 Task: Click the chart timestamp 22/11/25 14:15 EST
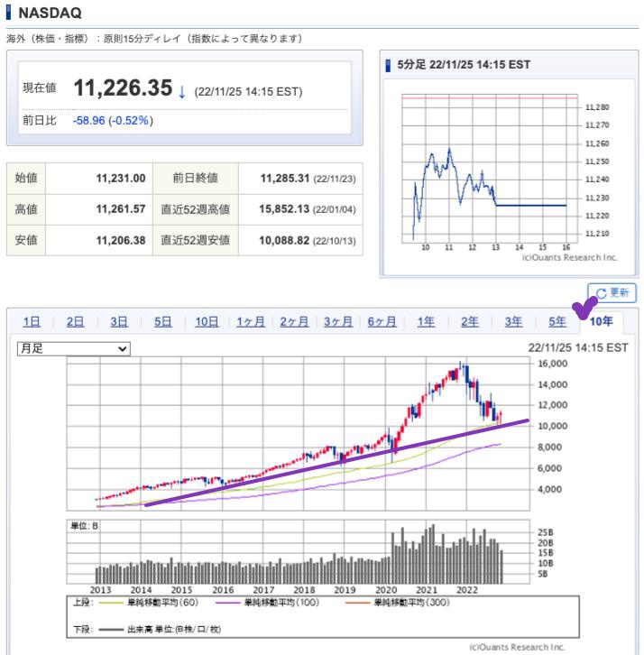pyautogui.click(x=578, y=348)
